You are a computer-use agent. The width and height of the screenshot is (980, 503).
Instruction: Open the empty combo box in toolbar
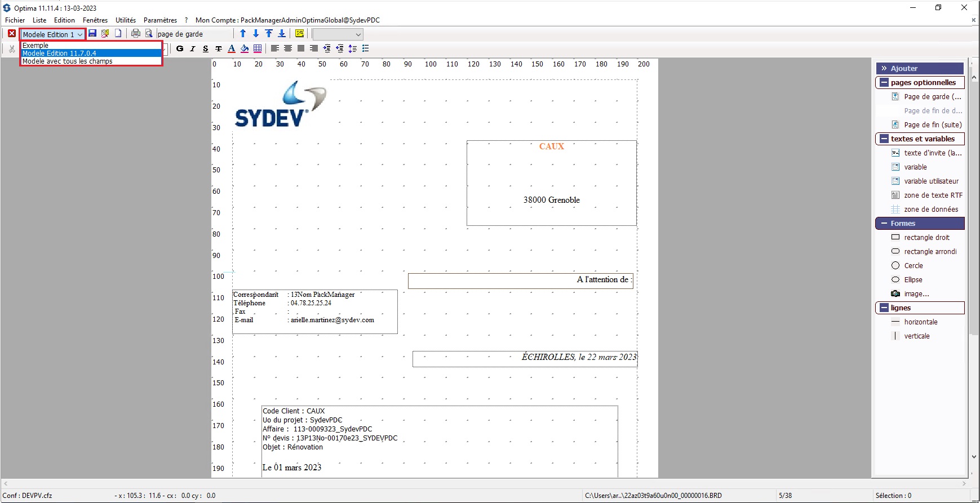point(338,34)
